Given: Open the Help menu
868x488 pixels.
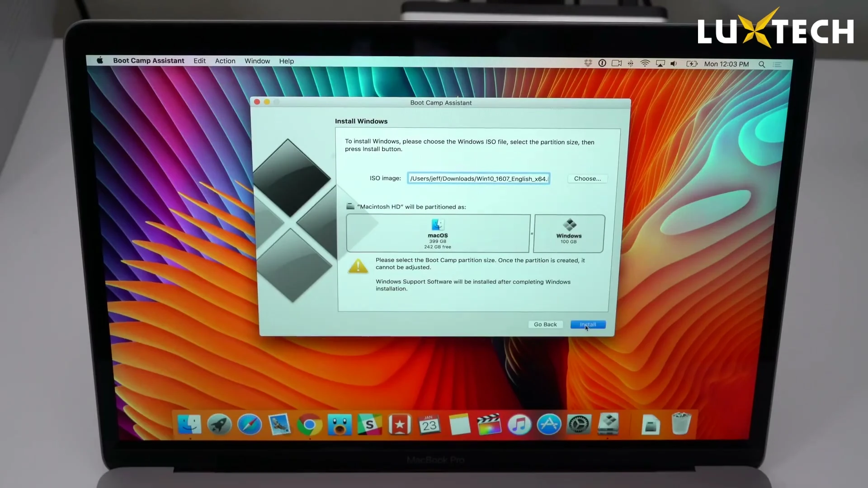Looking at the screenshot, I should (x=286, y=61).
